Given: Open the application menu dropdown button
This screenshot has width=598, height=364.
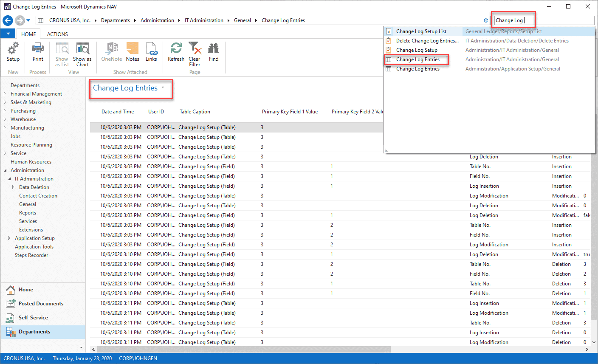Looking at the screenshot, I should click(8, 34).
